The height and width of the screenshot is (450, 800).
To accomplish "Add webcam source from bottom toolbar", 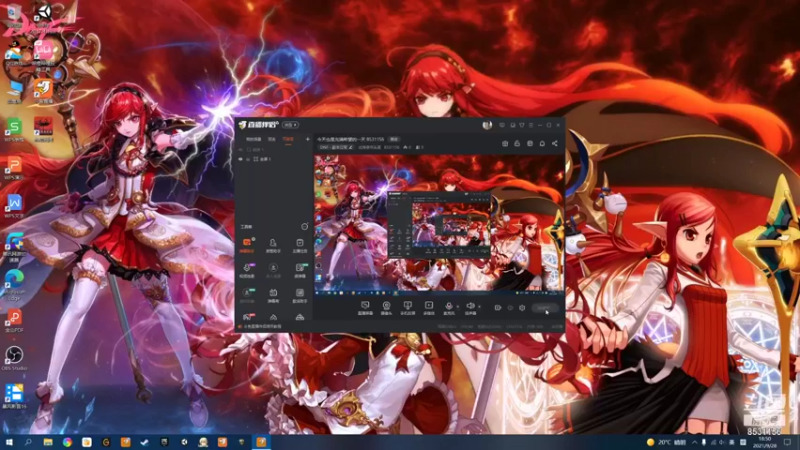I will pyautogui.click(x=387, y=308).
